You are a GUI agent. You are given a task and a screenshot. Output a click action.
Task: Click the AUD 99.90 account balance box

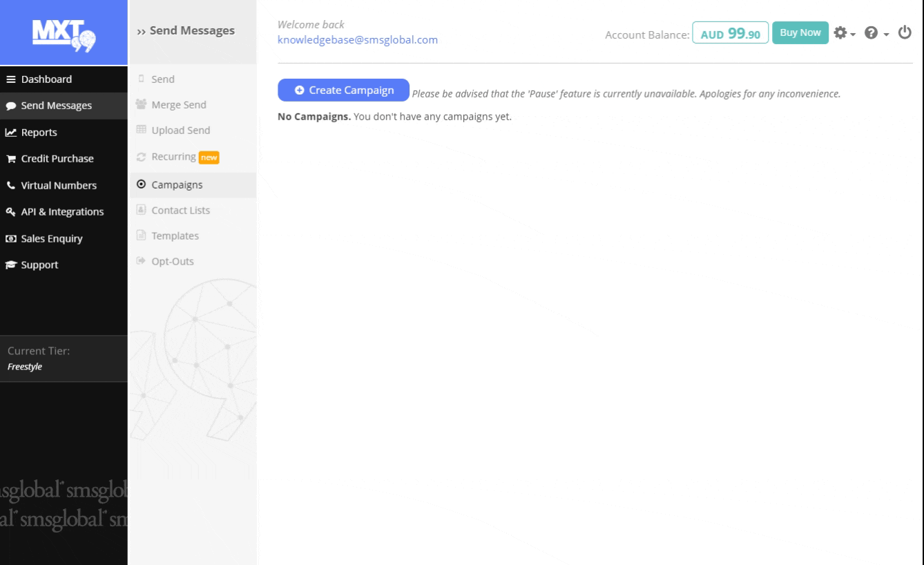(x=730, y=33)
